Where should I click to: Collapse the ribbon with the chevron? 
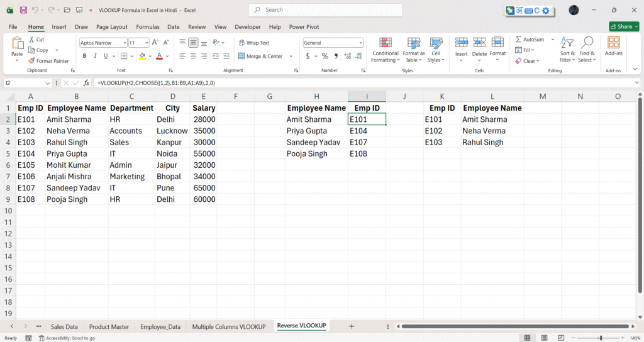click(x=635, y=69)
